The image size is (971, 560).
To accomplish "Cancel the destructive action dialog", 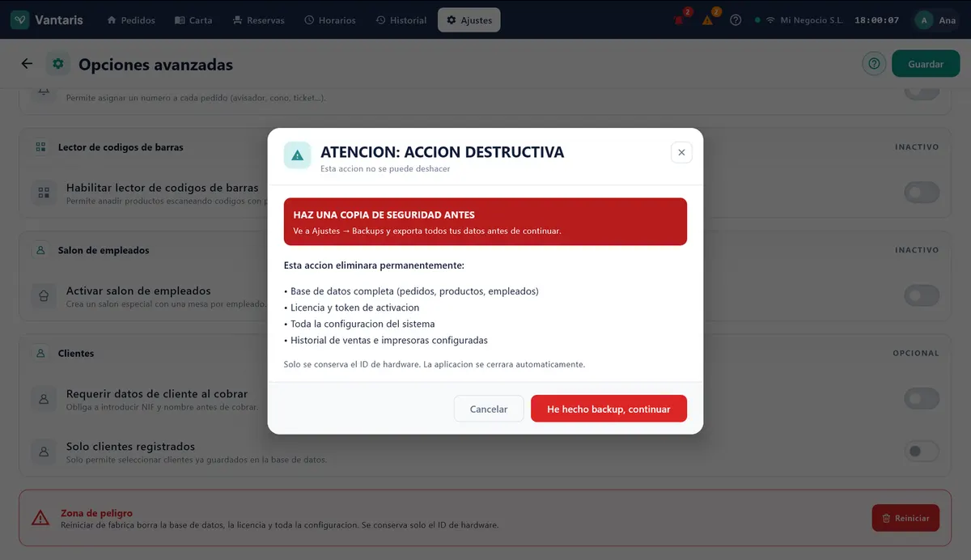I will pyautogui.click(x=489, y=409).
